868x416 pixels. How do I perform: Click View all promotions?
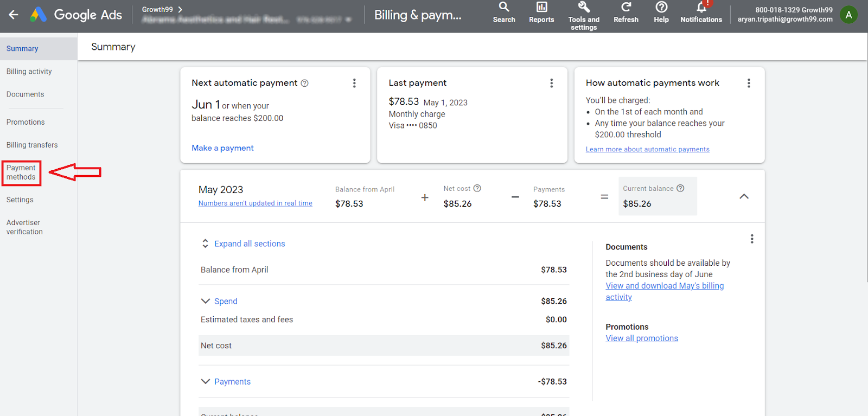click(x=642, y=338)
